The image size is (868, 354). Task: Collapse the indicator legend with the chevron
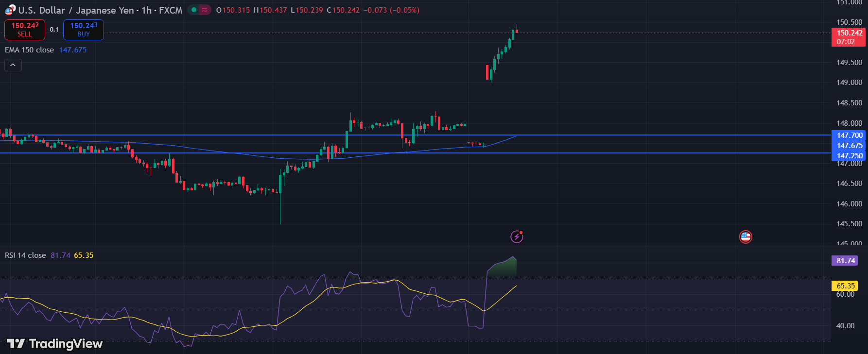click(13, 65)
